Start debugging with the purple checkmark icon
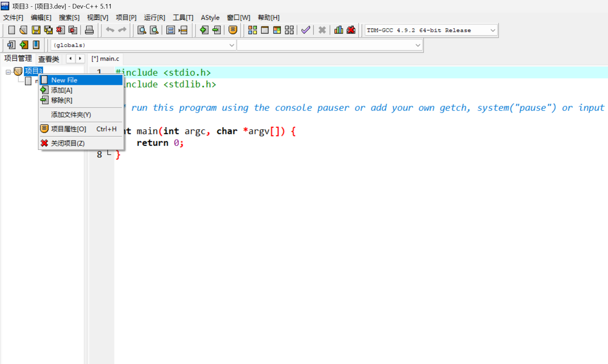The height and width of the screenshot is (364, 608). coord(306,30)
